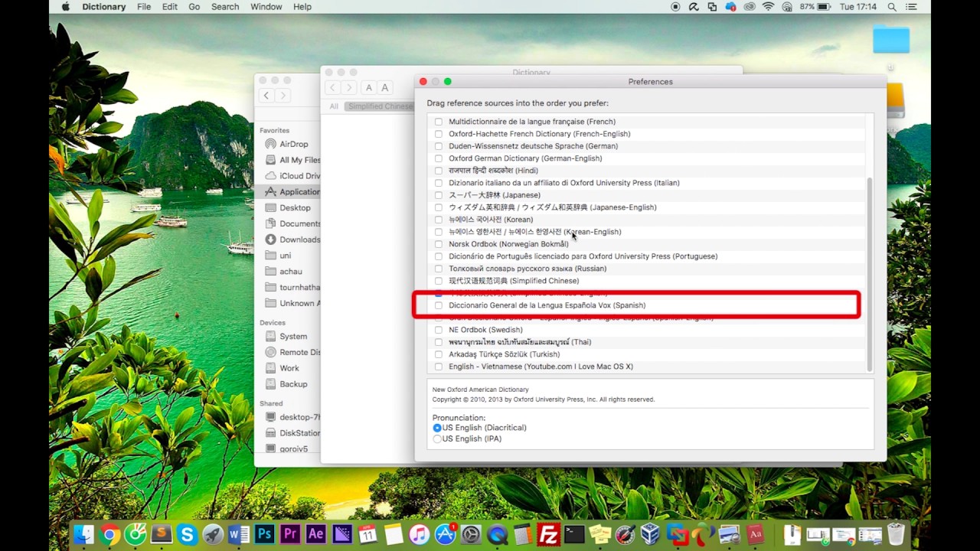The height and width of the screenshot is (551, 980).
Task: Go back in Finder window
Action: (x=266, y=96)
